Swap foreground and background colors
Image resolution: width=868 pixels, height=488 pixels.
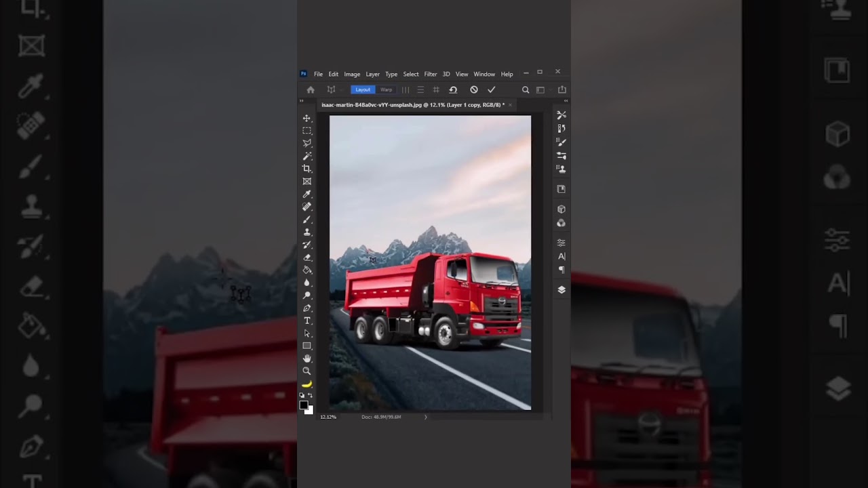[x=311, y=395]
